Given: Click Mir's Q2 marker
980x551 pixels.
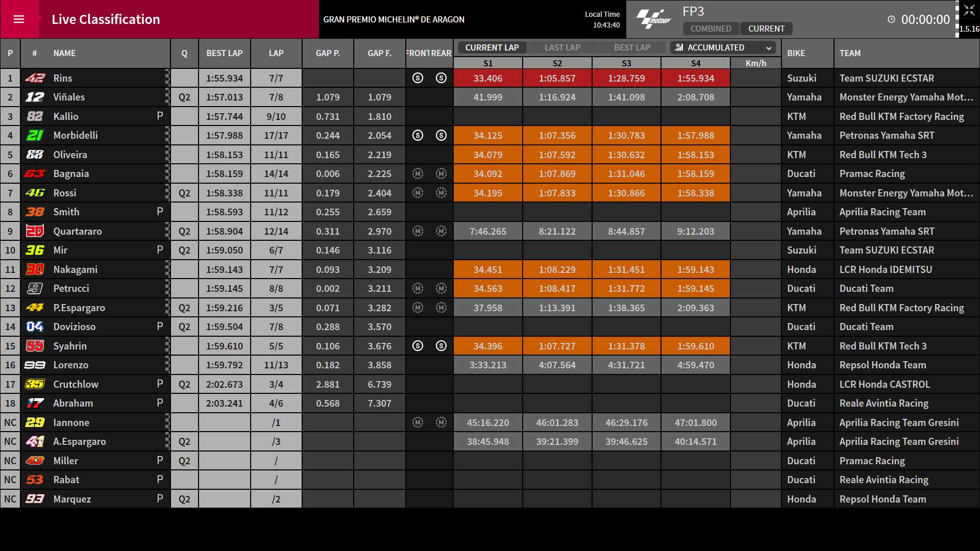Looking at the screenshot, I should (184, 250).
